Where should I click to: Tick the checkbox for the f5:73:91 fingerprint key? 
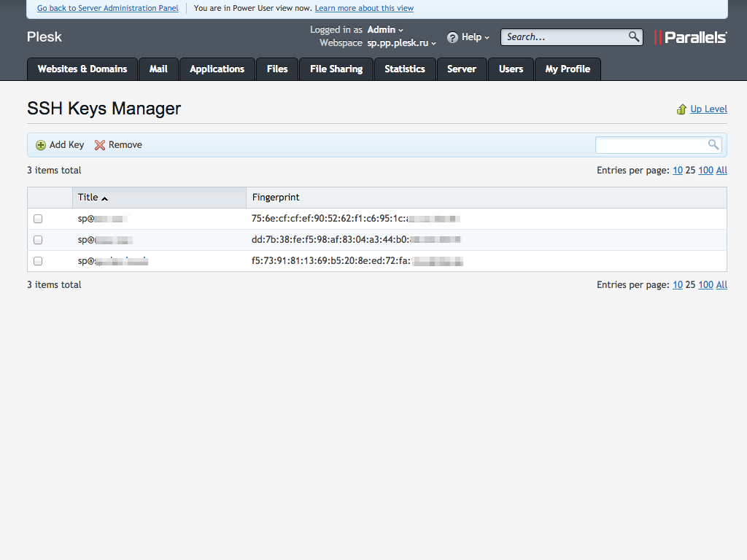(x=38, y=261)
